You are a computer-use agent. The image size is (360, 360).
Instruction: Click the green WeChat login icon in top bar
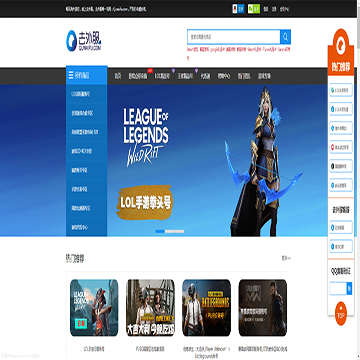(254, 9)
